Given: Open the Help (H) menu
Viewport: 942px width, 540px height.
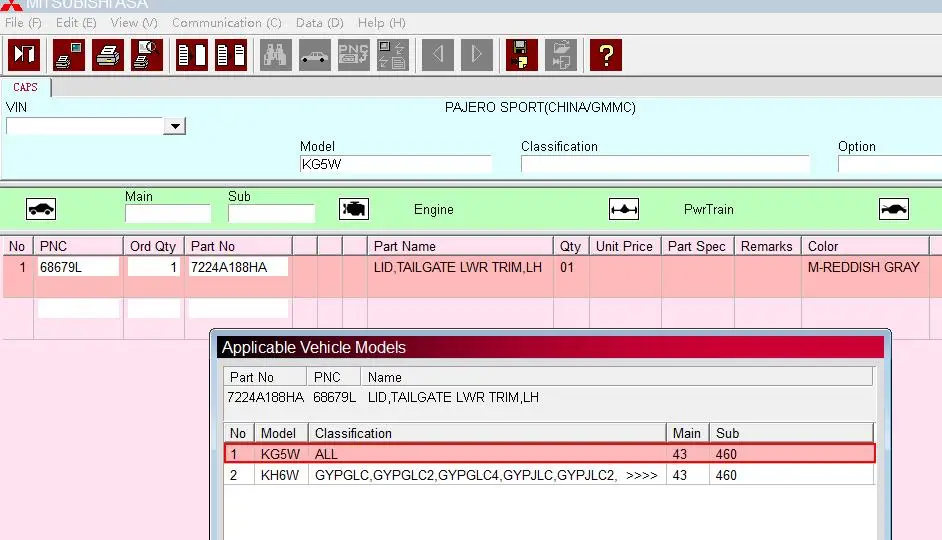Looking at the screenshot, I should pyautogui.click(x=381, y=23).
